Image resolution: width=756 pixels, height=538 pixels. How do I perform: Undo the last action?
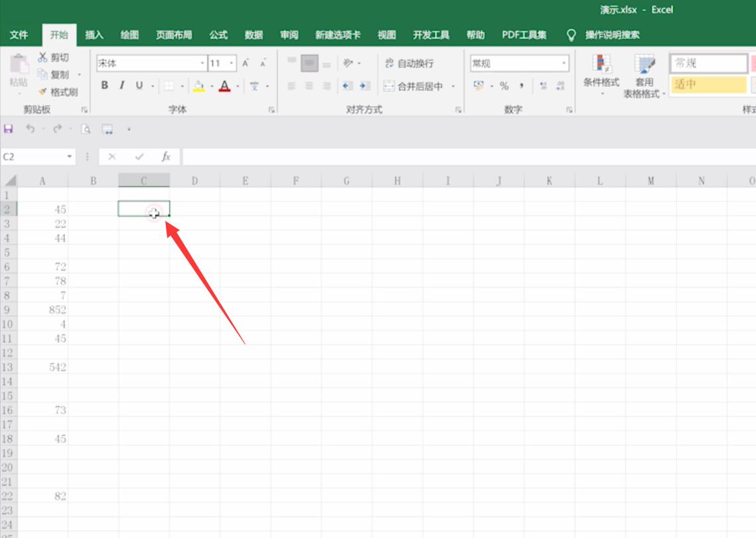(x=30, y=129)
